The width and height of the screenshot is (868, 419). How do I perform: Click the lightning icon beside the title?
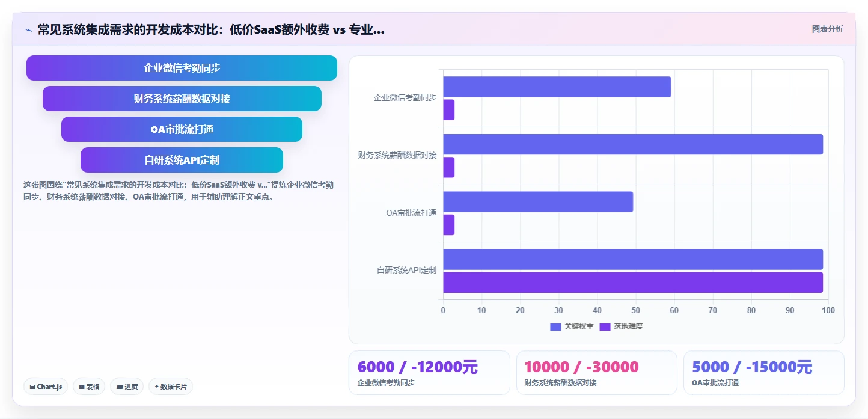click(29, 29)
